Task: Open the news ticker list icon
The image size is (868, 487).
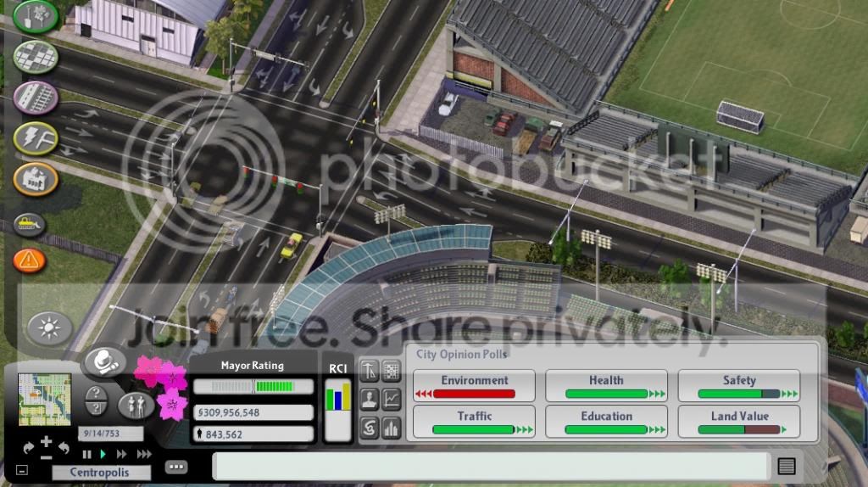Action: point(786,466)
